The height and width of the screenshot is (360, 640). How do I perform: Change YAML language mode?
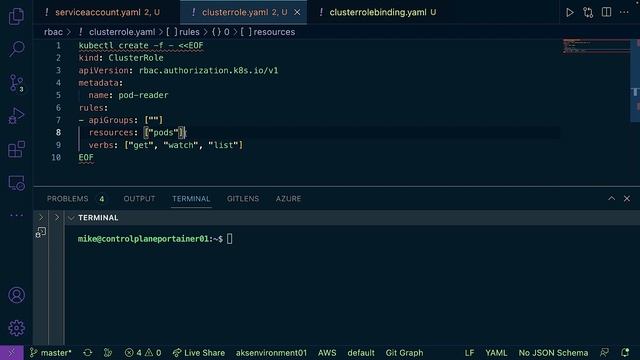tap(496, 353)
